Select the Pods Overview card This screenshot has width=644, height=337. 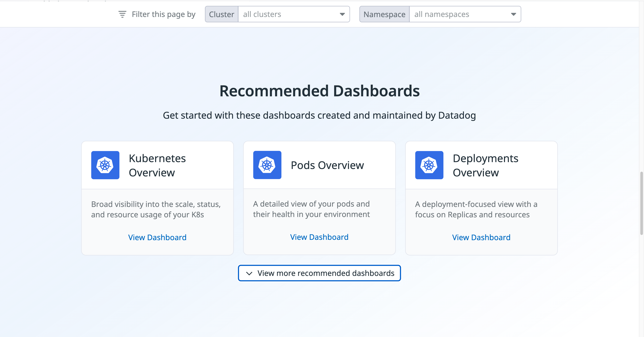point(319,198)
